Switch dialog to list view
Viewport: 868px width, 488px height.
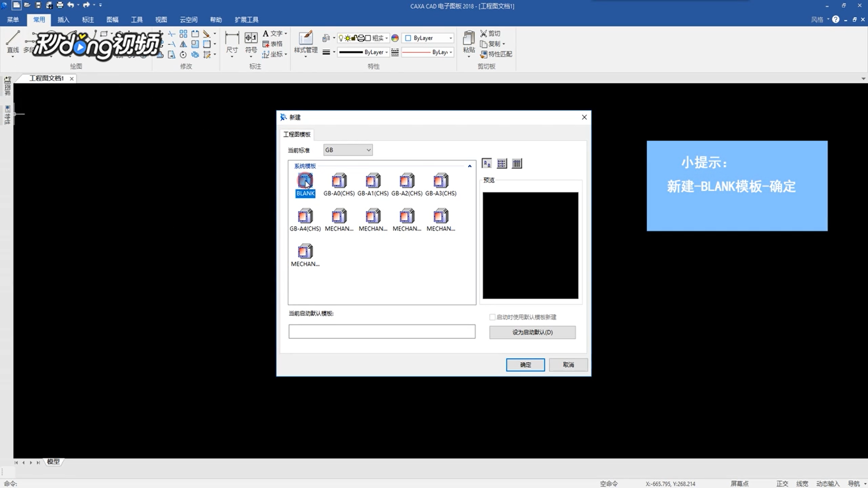(502, 164)
